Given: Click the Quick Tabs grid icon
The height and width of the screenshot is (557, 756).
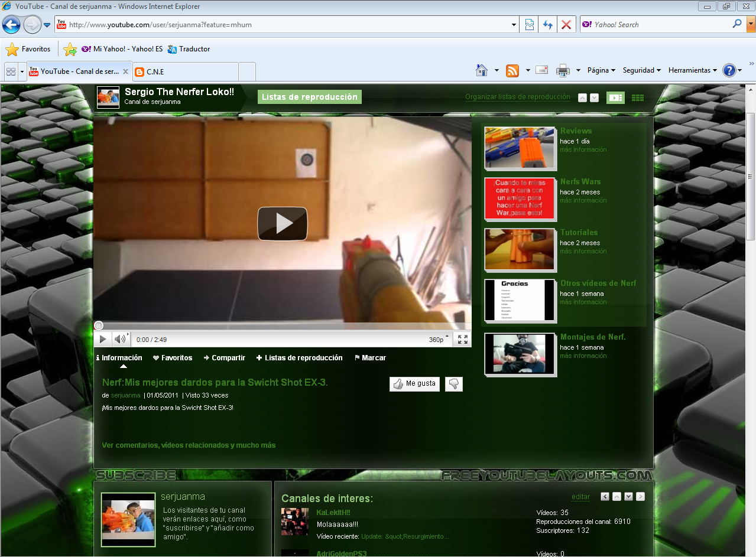Looking at the screenshot, I should (11, 71).
